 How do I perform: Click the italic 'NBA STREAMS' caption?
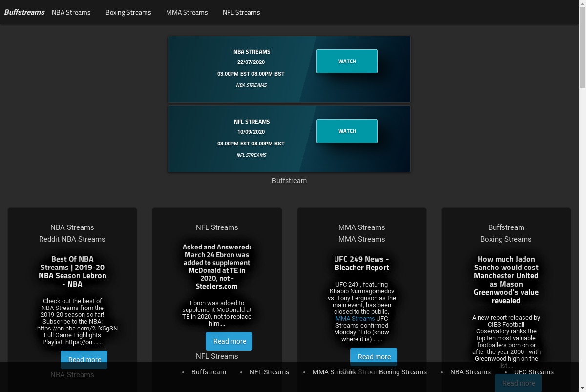[x=251, y=85]
